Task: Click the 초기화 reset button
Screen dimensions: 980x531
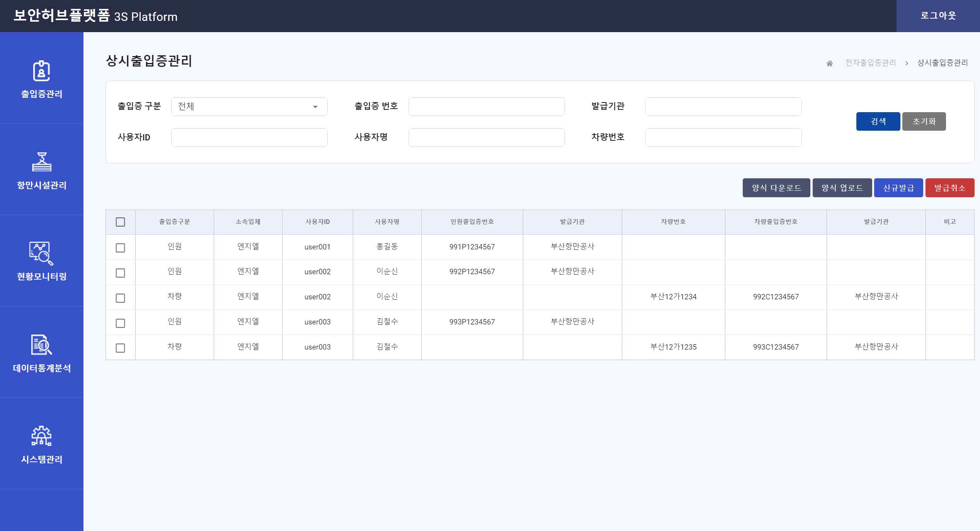Action: (924, 121)
